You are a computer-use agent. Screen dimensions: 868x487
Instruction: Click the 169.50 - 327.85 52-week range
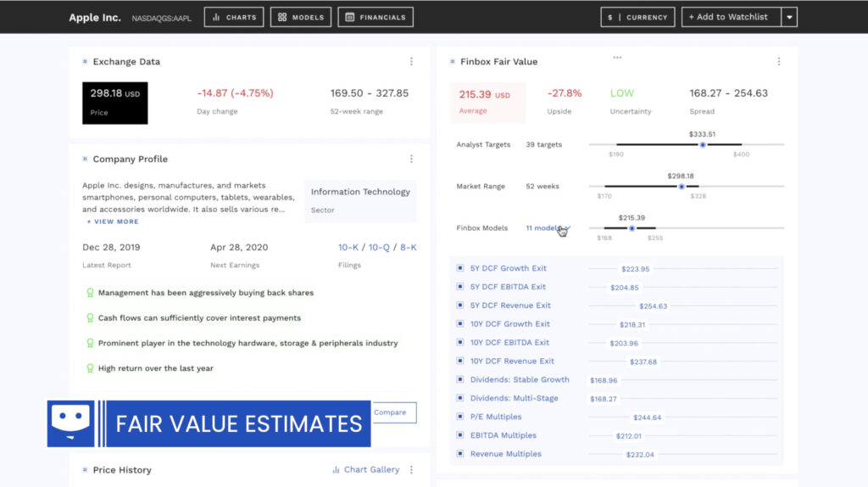370,93
